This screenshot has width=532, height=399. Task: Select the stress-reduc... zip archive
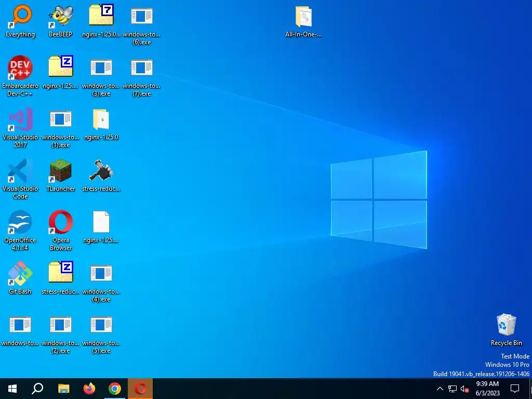tap(60, 278)
